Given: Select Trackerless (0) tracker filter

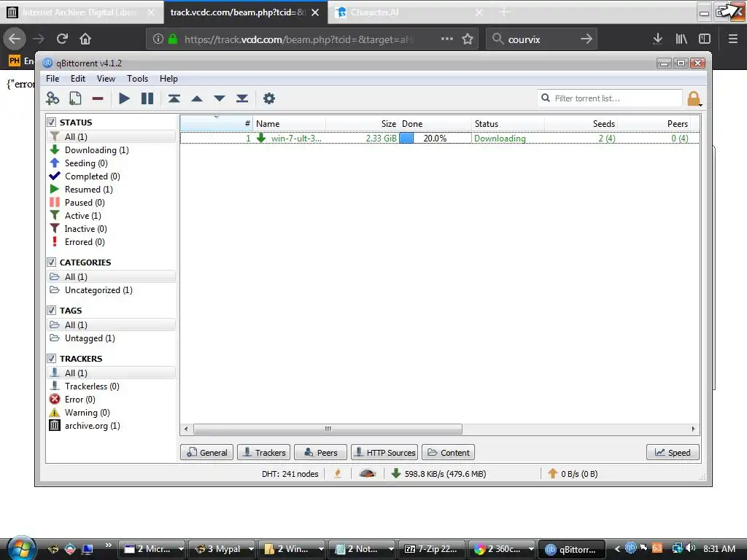Looking at the screenshot, I should 92,386.
